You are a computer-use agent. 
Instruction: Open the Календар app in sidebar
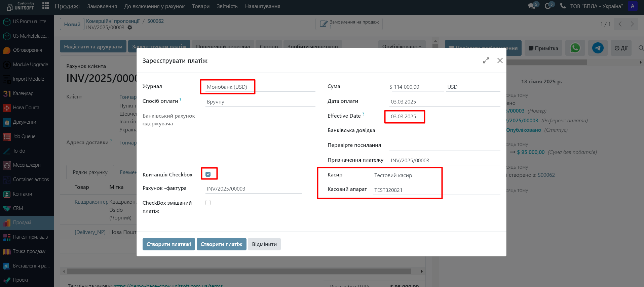pyautogui.click(x=23, y=93)
